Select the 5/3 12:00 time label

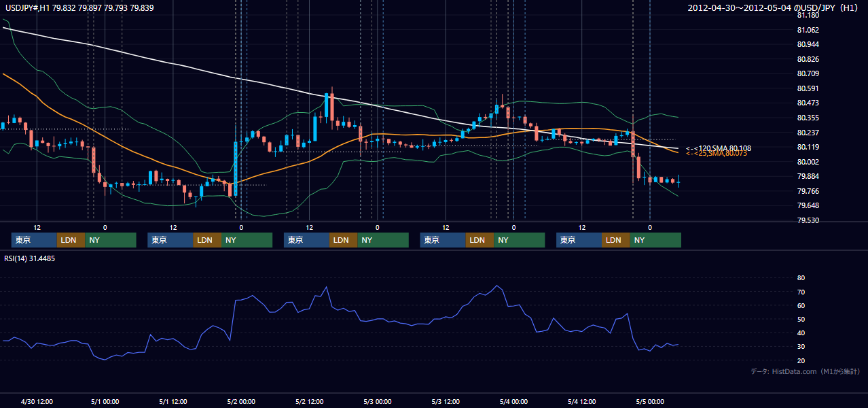point(446,401)
